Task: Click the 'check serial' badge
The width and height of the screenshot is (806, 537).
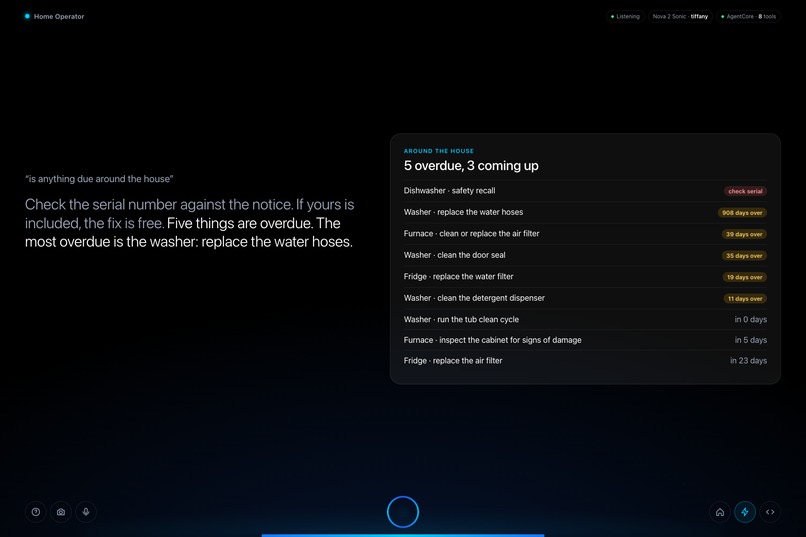Action: [x=745, y=191]
